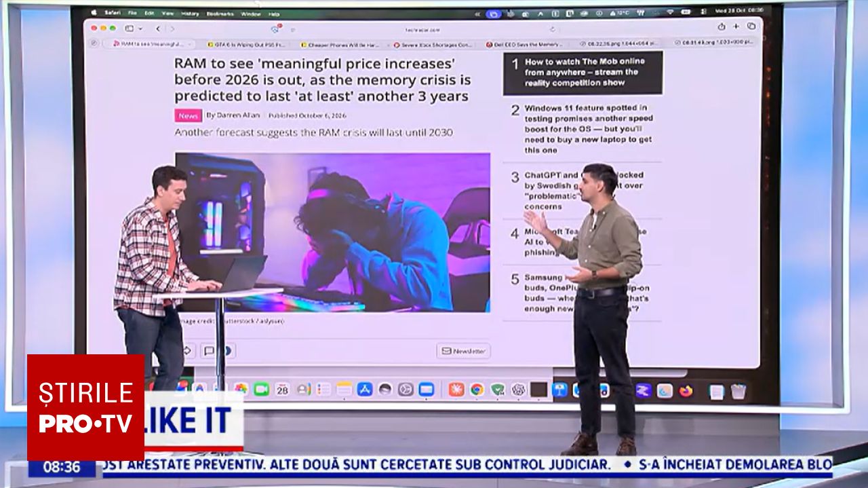Open the Window menu in menu bar
This screenshot has height=488, width=868.
pyautogui.click(x=250, y=13)
